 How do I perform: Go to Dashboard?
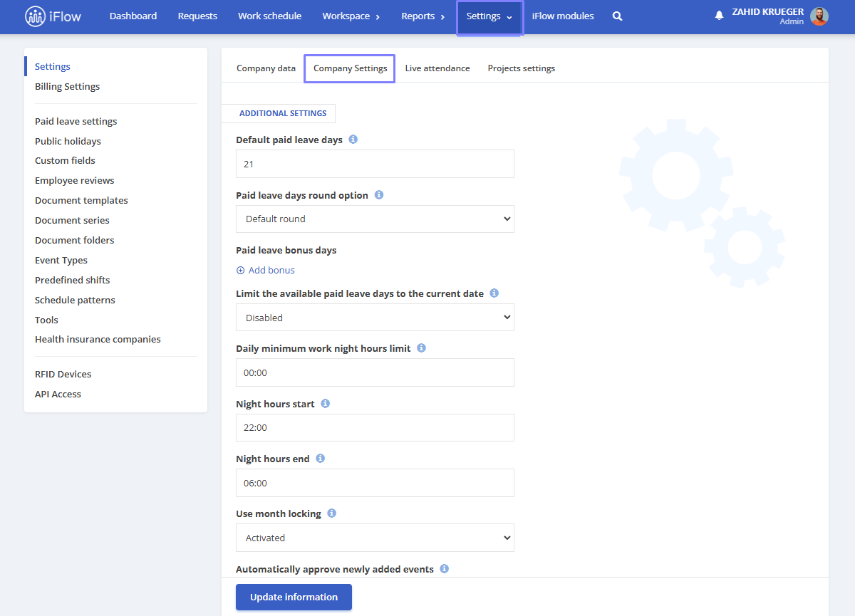tap(133, 16)
